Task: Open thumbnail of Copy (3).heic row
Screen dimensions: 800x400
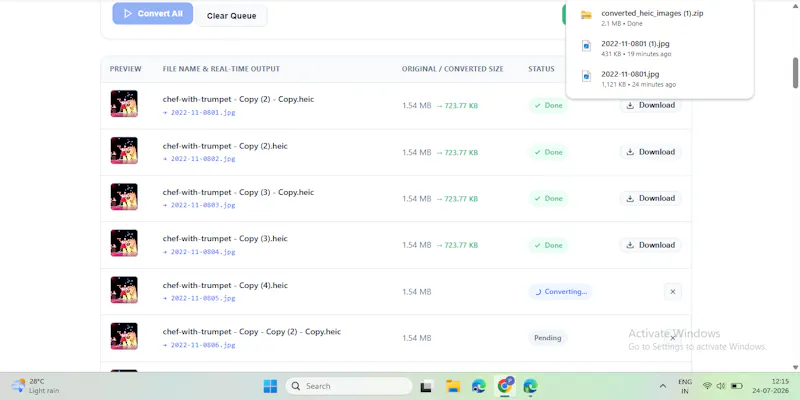Action: point(124,243)
